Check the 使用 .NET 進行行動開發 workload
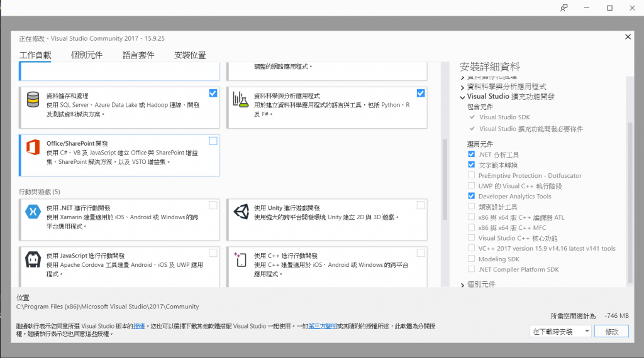The height and width of the screenshot is (358, 644). [213, 205]
